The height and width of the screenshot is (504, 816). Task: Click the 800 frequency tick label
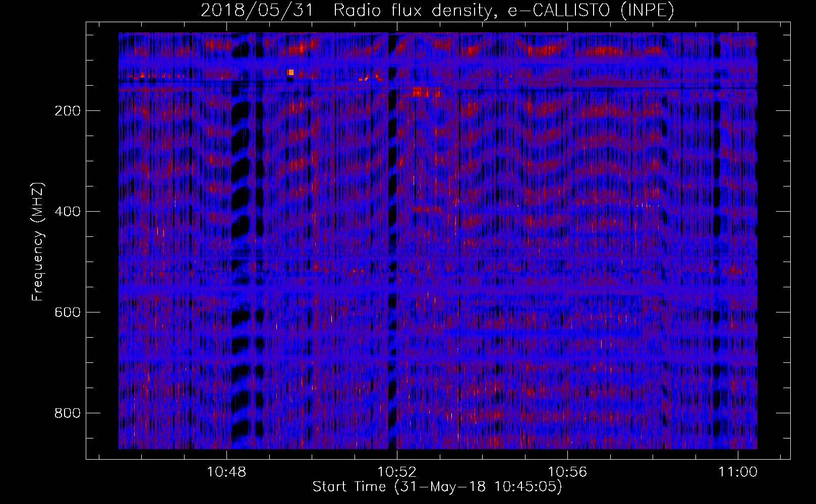67,413
